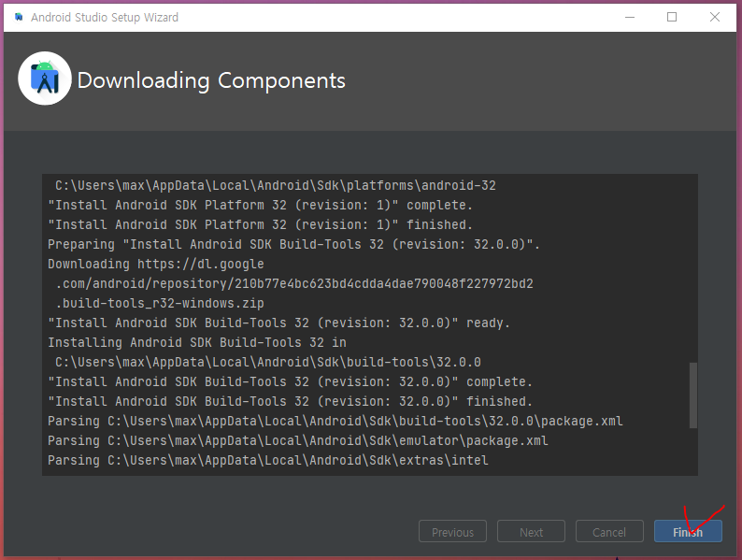This screenshot has height=560, width=742.
Task: Click the repository hash URL line
Action: tap(293, 283)
